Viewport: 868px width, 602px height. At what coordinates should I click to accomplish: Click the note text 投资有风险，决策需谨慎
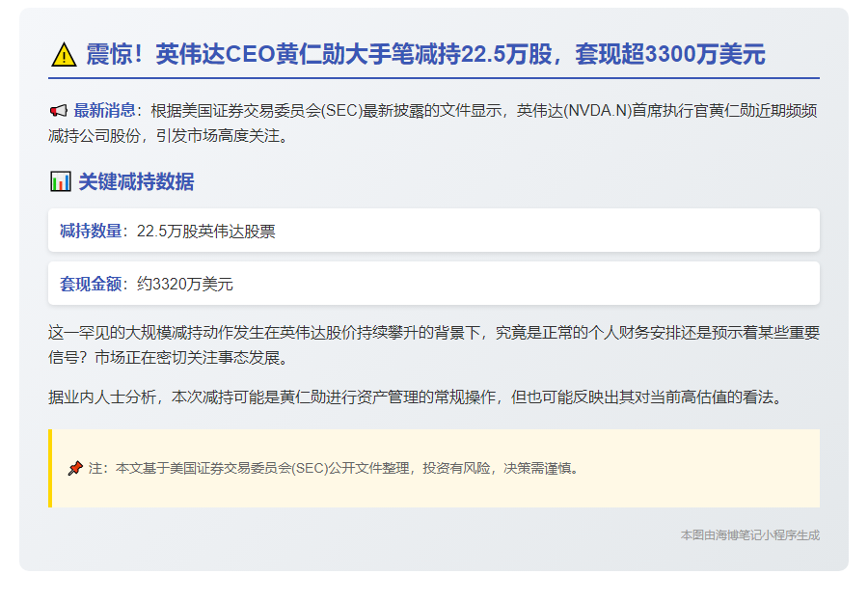pos(500,469)
